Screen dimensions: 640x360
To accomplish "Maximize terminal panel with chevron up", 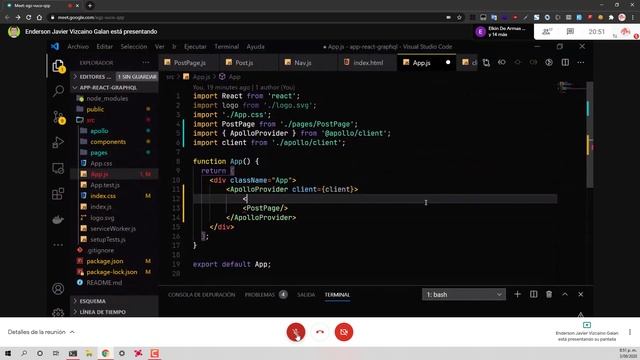I will 565,294.
